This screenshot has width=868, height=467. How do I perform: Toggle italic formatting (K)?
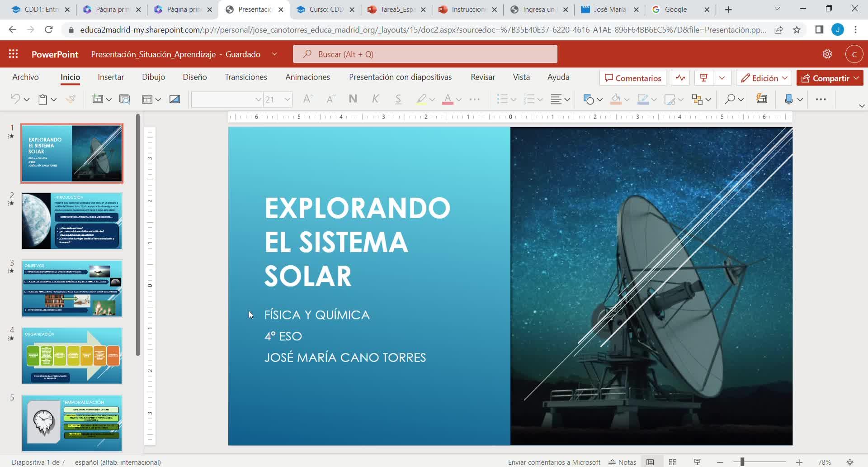click(375, 99)
